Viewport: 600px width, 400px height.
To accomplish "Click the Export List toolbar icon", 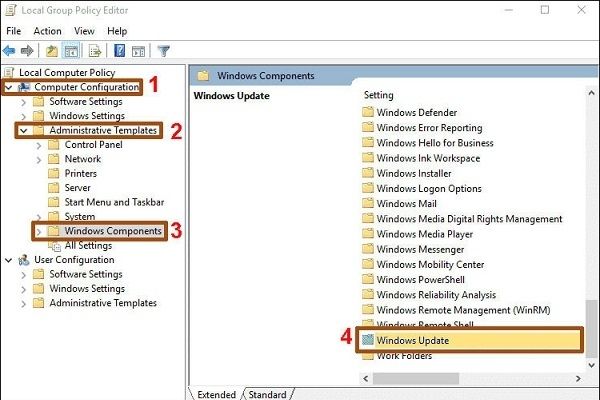I will pyautogui.click(x=95, y=51).
